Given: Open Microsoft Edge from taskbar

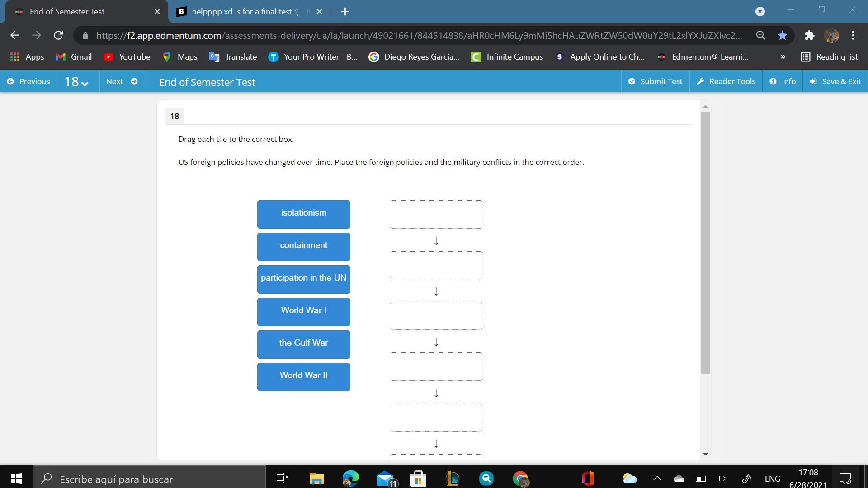Looking at the screenshot, I should point(350,479).
